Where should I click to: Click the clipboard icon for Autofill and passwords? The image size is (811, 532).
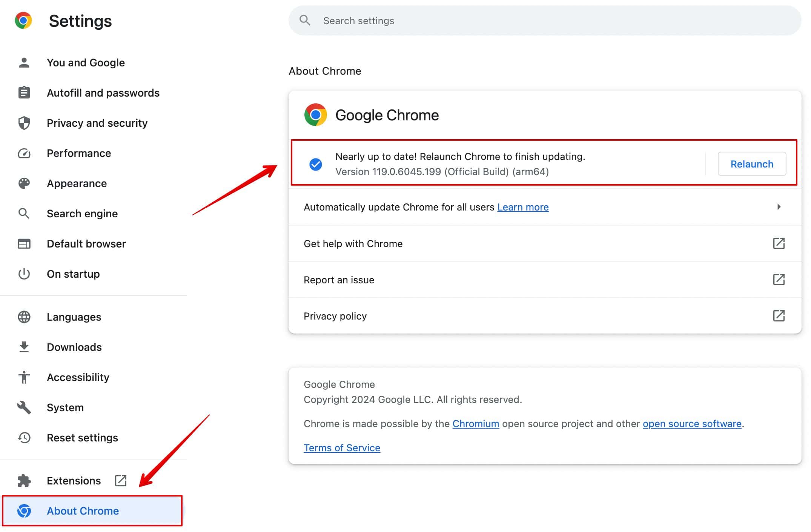24,93
